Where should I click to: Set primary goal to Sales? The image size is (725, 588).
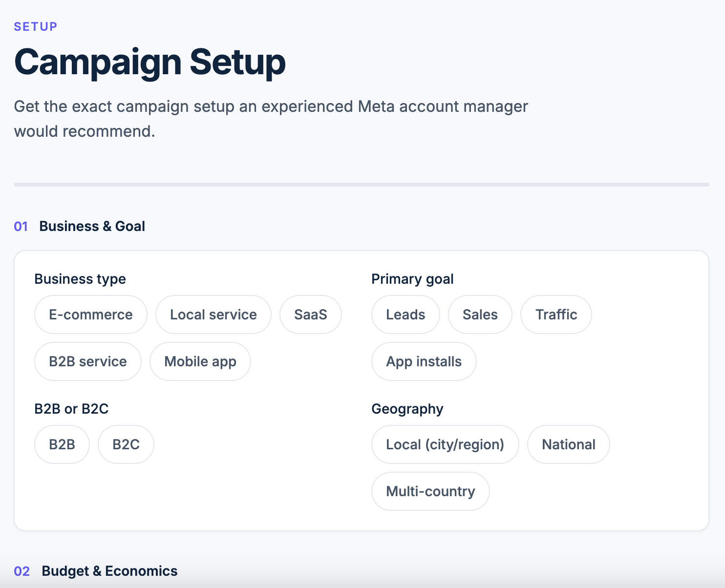(x=480, y=315)
